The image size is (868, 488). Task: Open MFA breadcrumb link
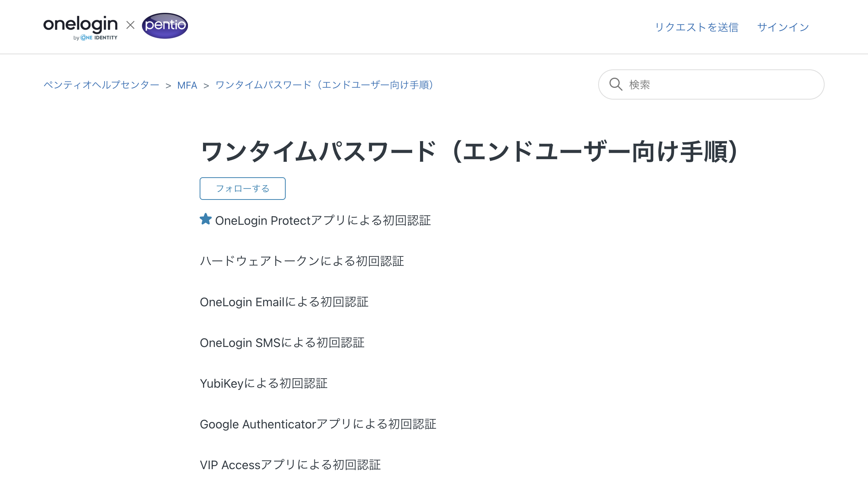pyautogui.click(x=187, y=85)
